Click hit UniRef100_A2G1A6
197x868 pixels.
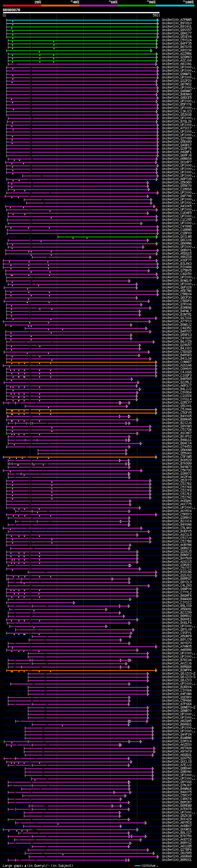point(177,365)
